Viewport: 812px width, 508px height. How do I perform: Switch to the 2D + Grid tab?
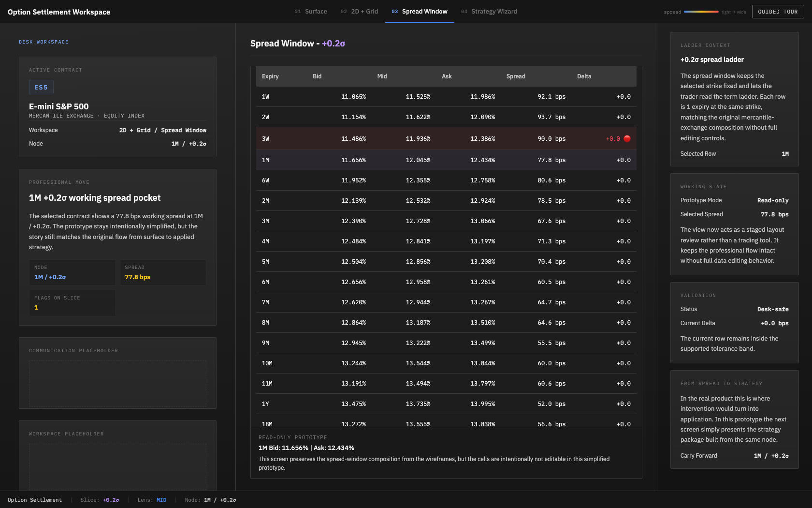pos(359,12)
